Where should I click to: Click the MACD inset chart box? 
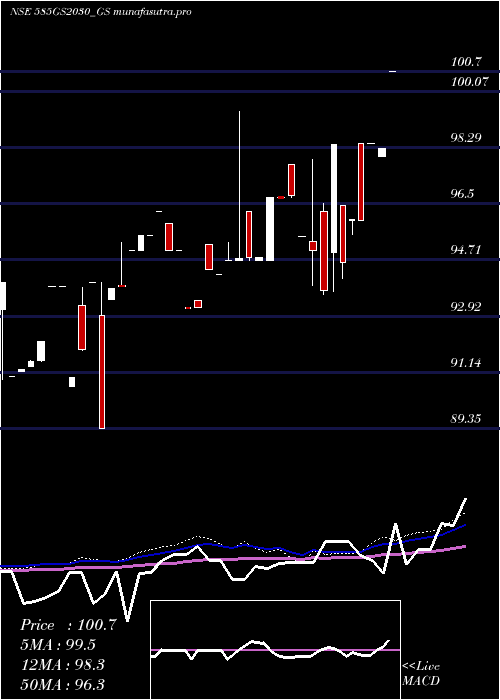[275, 650]
